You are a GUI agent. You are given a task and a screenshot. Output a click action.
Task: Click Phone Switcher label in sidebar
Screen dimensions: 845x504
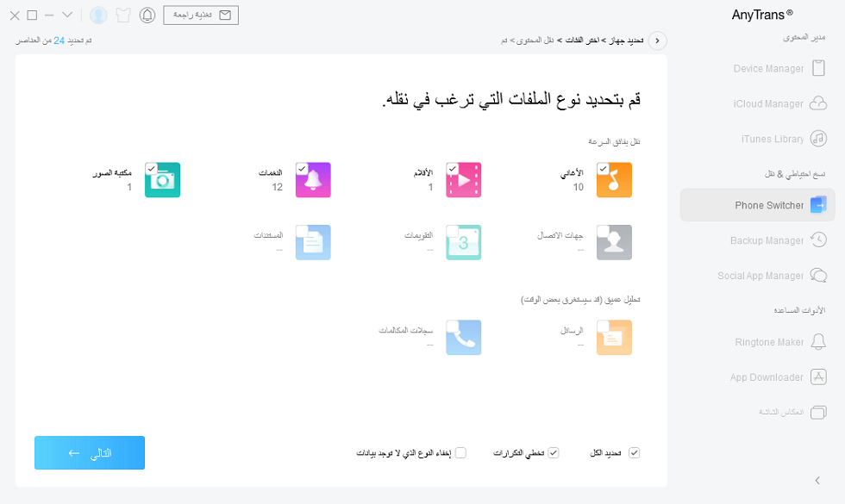point(769,205)
